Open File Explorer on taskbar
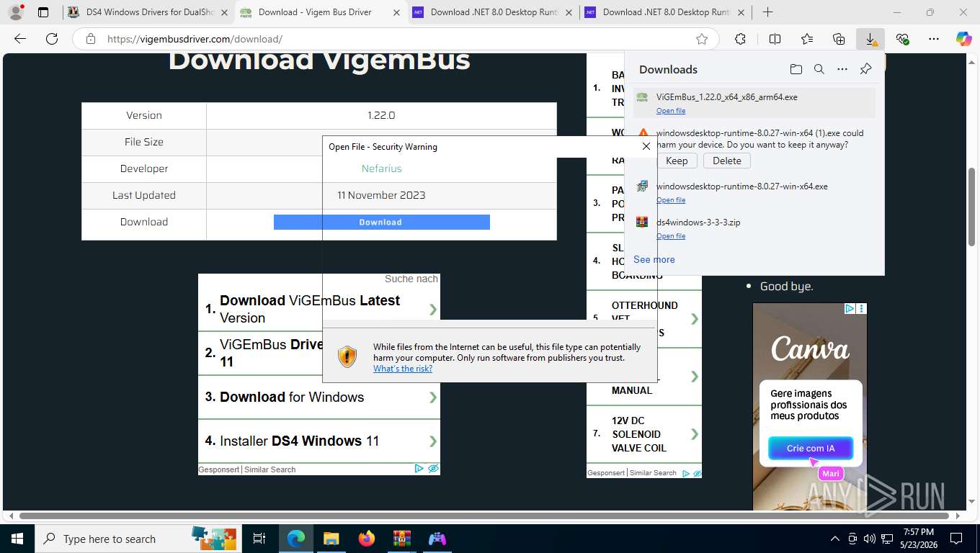 (331, 539)
